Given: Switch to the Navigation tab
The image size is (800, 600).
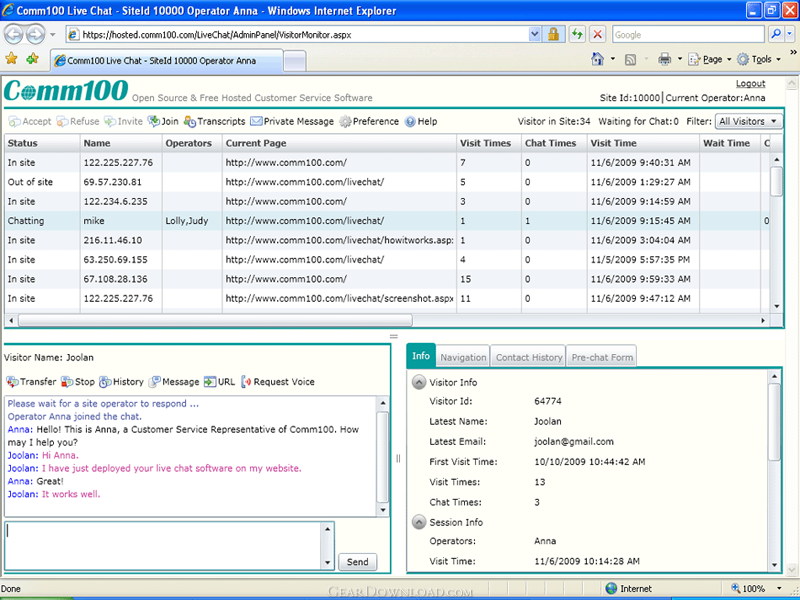Looking at the screenshot, I should 463,357.
